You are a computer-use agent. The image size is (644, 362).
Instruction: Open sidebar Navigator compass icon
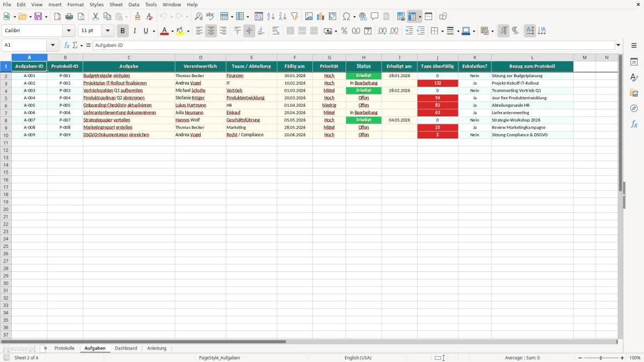pyautogui.click(x=634, y=108)
